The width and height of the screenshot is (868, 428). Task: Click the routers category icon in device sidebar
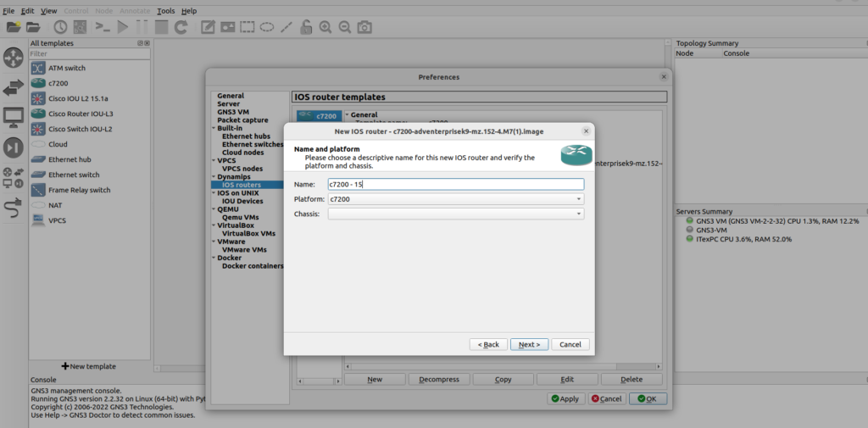[x=14, y=58]
